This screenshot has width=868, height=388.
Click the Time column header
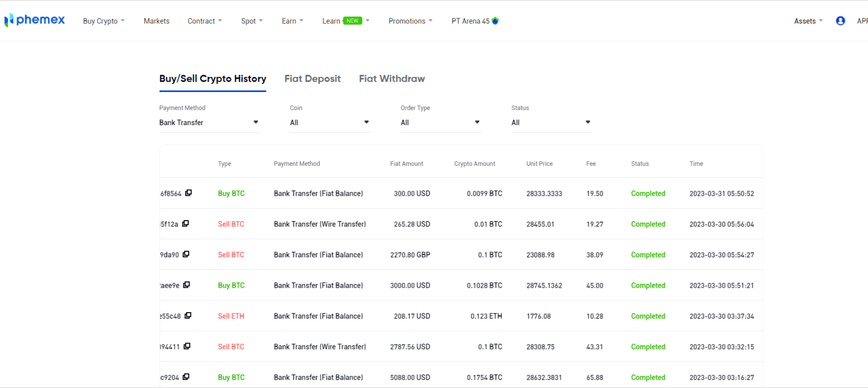click(x=696, y=164)
